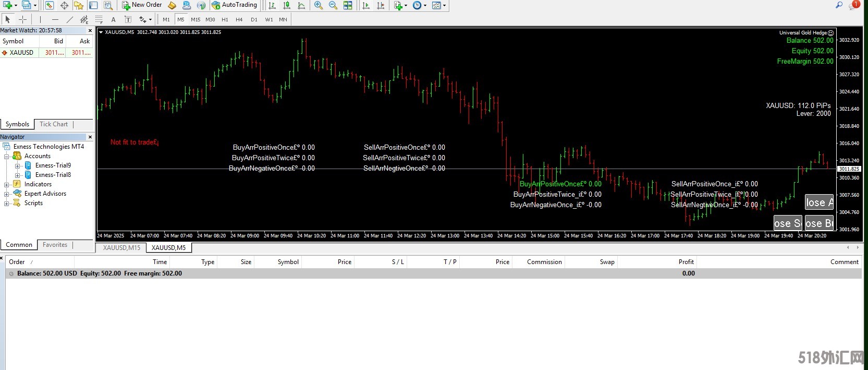This screenshot has width=868, height=370.
Task: Select the vertical line drawing tool
Action: click(x=40, y=19)
